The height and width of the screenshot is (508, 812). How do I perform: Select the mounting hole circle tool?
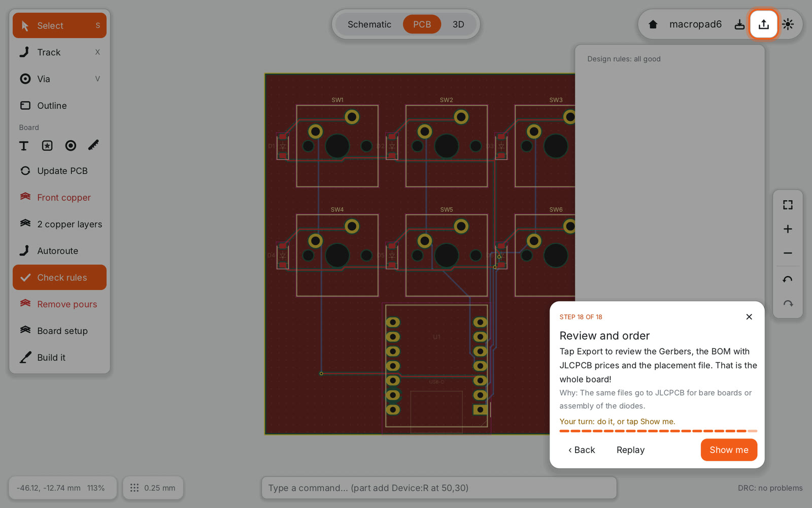click(71, 146)
